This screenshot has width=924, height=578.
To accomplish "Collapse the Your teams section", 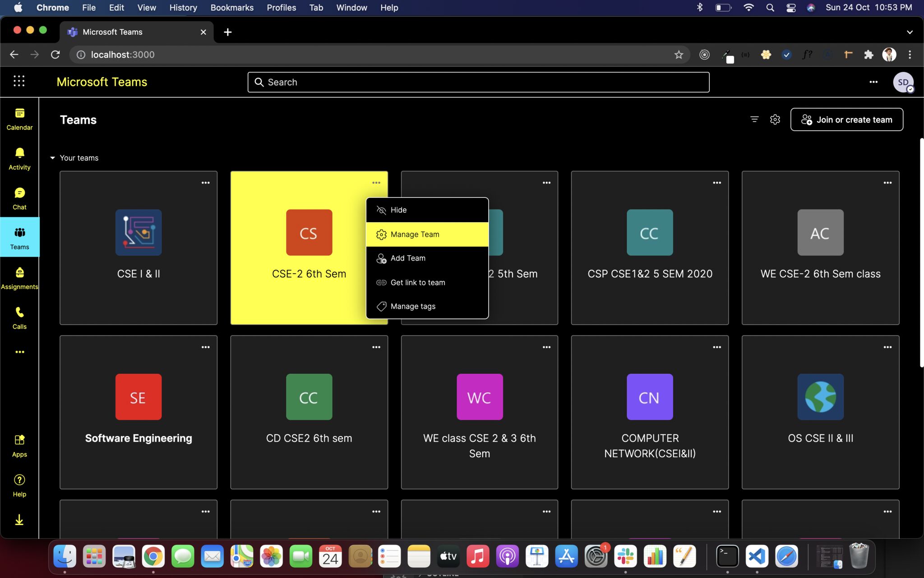I will (53, 158).
